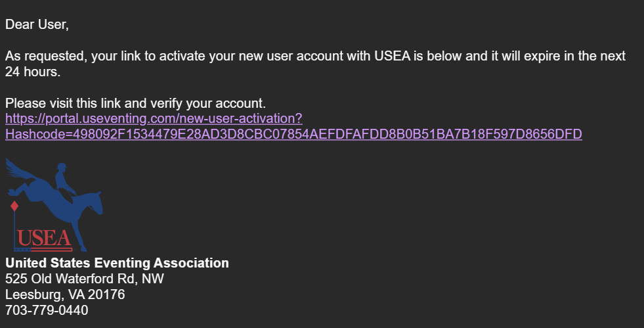Click the Hashcode line of the link
The width and height of the screenshot is (644, 328).
click(293, 135)
